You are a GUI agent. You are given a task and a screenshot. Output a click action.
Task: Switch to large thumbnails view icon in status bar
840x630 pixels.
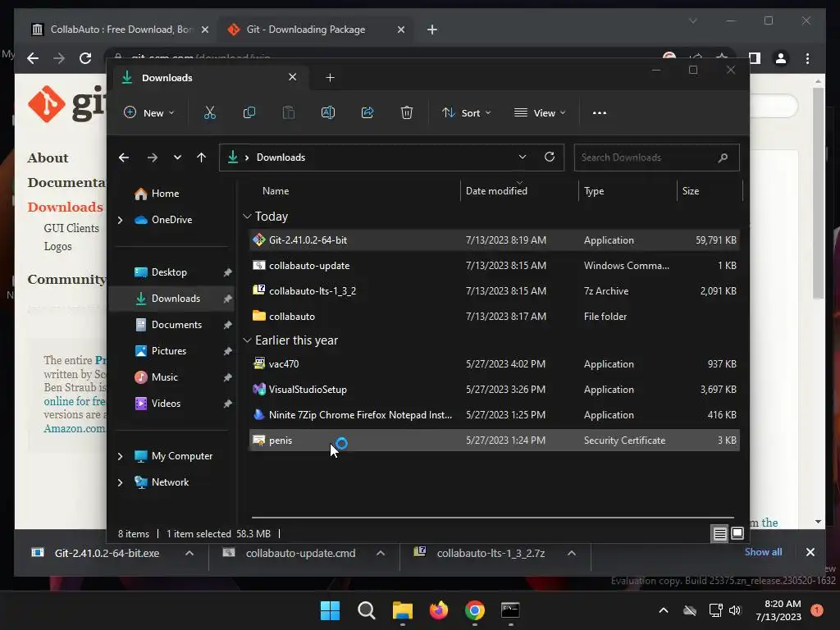(x=737, y=533)
